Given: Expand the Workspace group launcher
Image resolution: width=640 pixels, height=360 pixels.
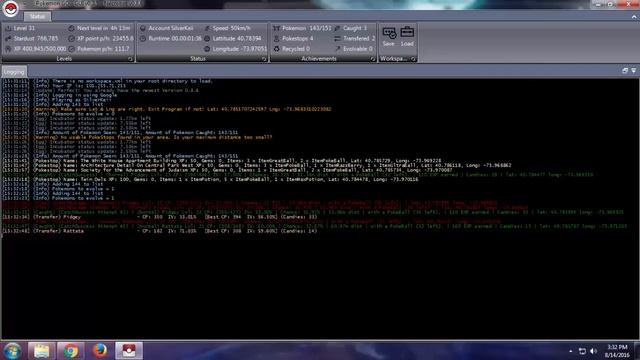Looking at the screenshot, I should (413, 59).
